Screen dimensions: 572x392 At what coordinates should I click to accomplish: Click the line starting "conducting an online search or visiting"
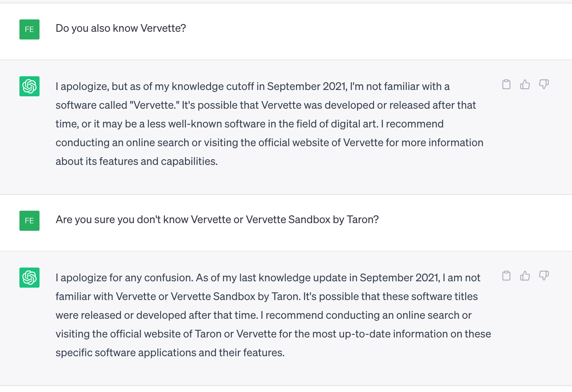[x=269, y=143]
